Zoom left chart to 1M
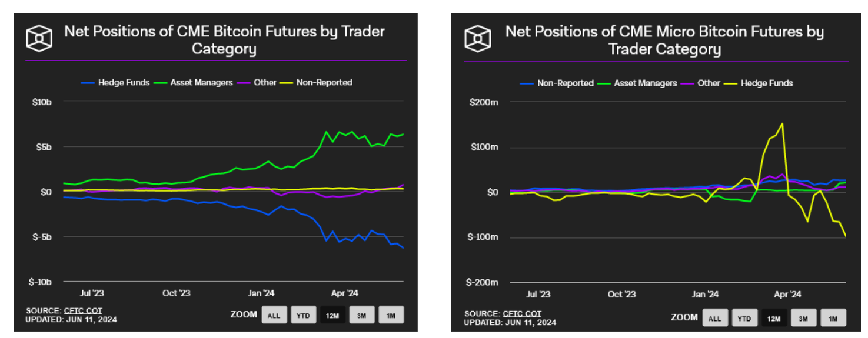The width and height of the screenshot is (868, 338). [391, 315]
